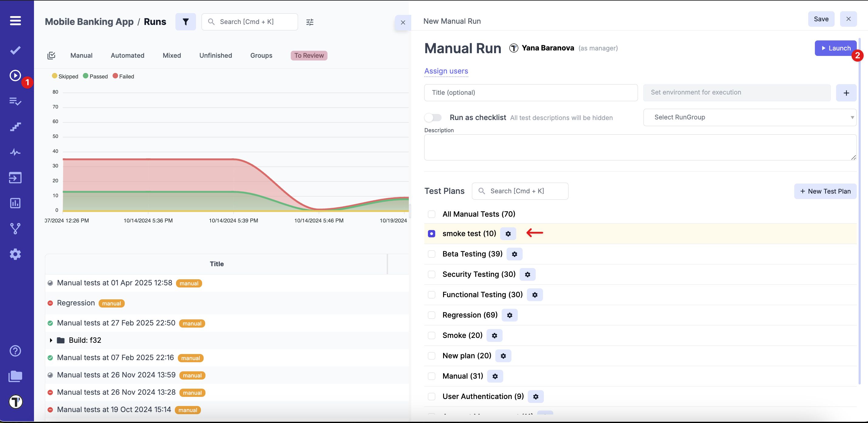Click the Launch button
Image resolution: width=868 pixels, height=423 pixels.
click(x=835, y=48)
